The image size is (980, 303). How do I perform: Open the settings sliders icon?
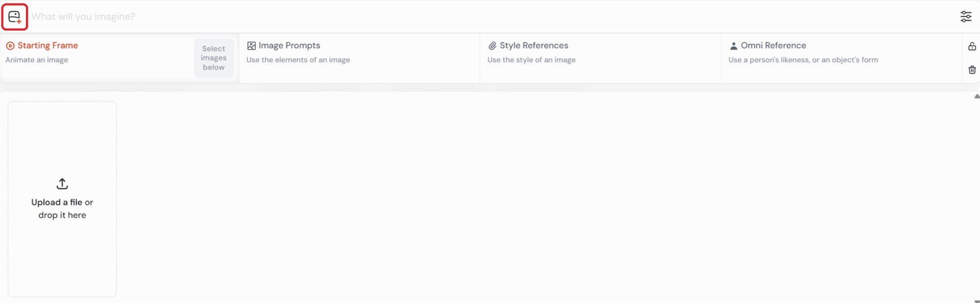[x=966, y=16]
